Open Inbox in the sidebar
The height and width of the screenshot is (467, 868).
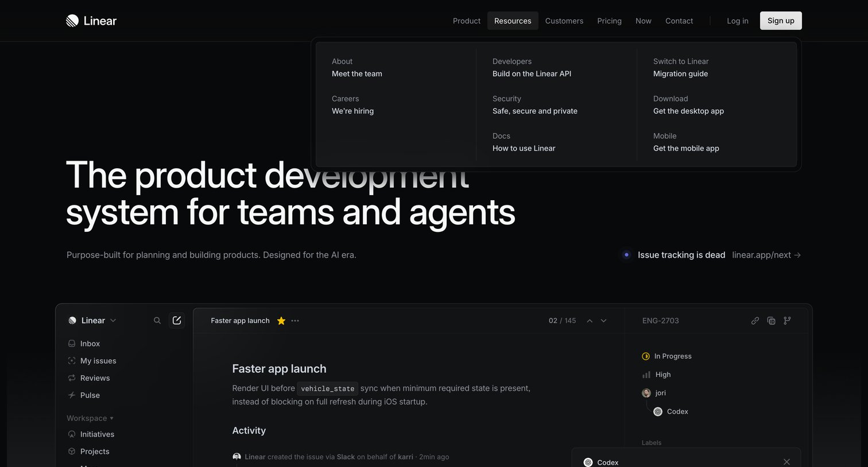click(x=90, y=344)
